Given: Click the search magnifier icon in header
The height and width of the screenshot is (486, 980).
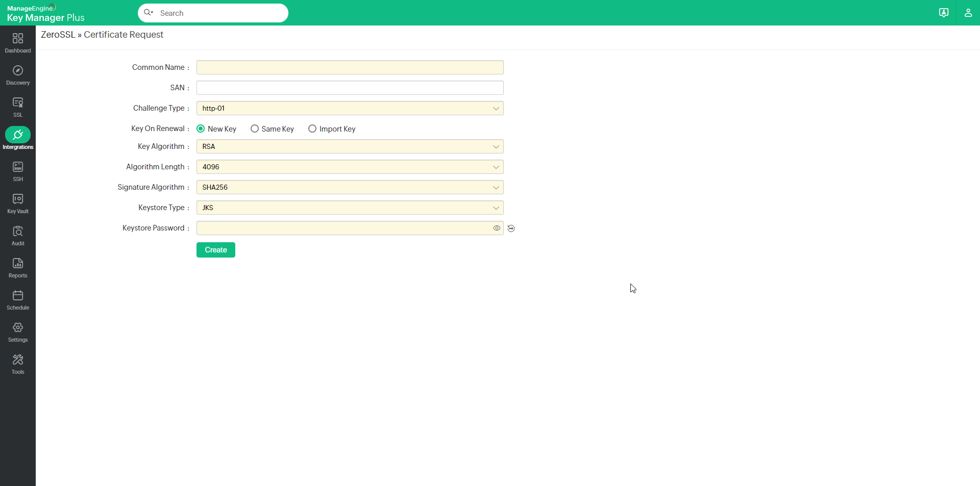Looking at the screenshot, I should click(x=149, y=13).
